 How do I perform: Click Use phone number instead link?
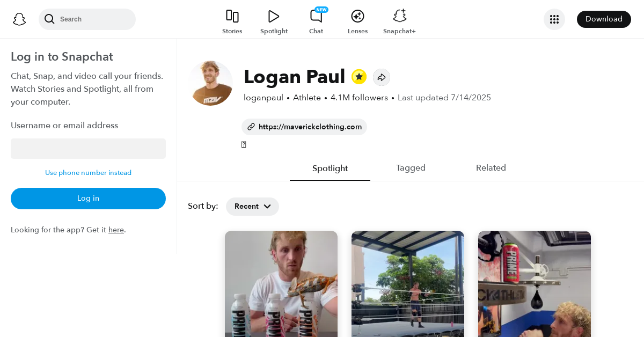point(88,173)
